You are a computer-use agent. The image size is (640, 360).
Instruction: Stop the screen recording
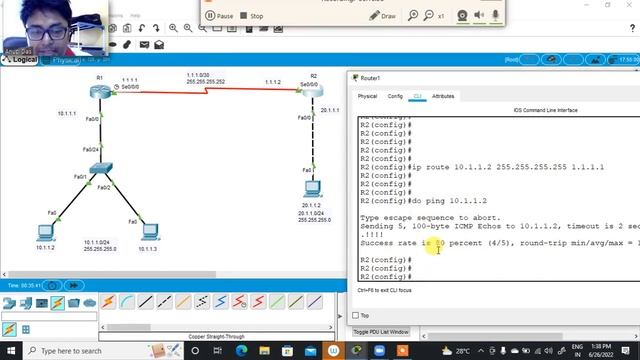point(251,16)
